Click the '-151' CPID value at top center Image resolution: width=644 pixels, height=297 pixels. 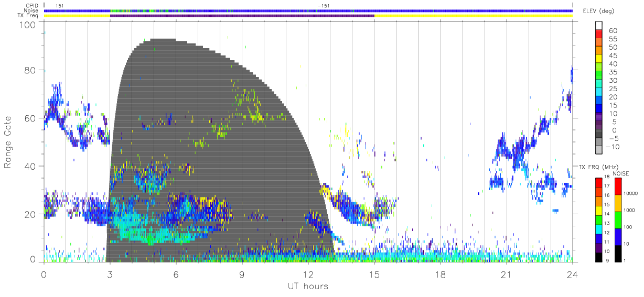324,5
